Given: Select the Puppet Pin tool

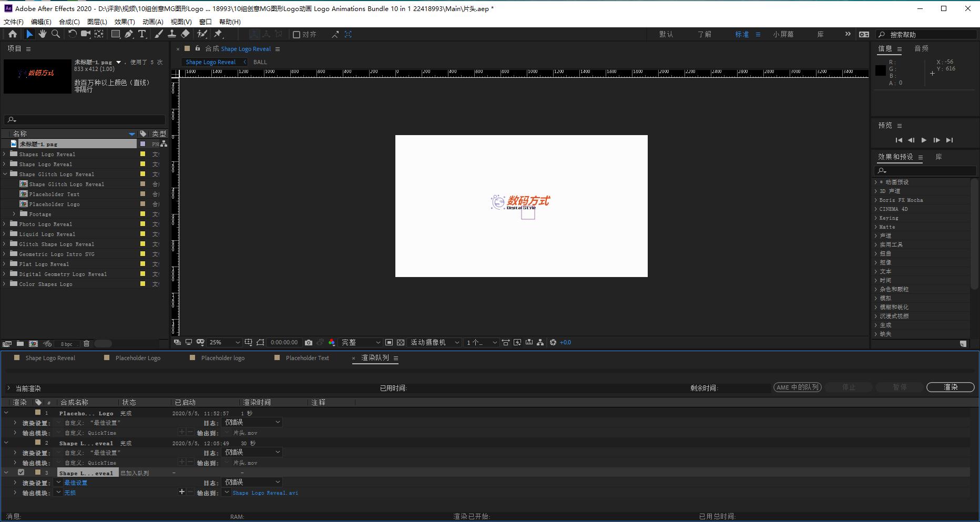Looking at the screenshot, I should pyautogui.click(x=218, y=34).
